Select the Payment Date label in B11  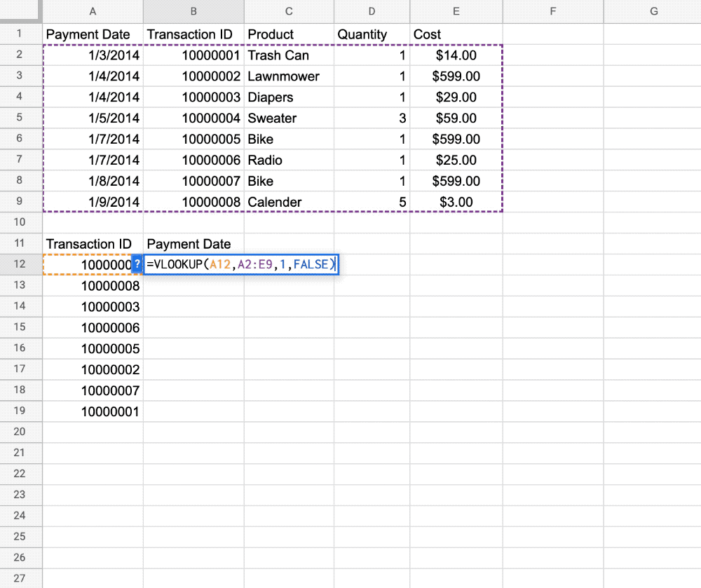[189, 244]
